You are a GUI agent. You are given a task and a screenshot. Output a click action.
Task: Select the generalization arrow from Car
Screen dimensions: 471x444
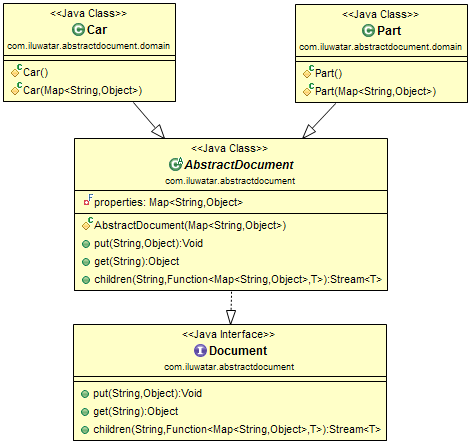point(149,120)
